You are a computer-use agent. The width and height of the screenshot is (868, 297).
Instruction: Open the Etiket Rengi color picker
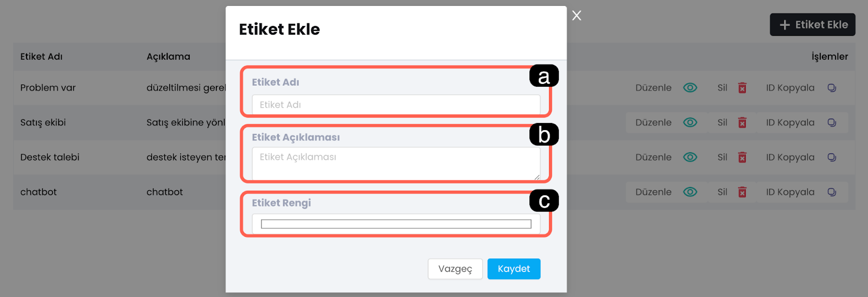396,224
